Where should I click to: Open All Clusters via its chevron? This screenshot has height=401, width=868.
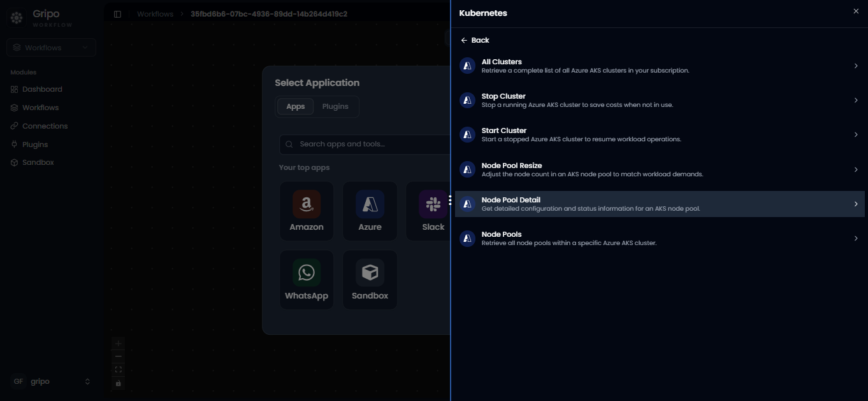(856, 66)
